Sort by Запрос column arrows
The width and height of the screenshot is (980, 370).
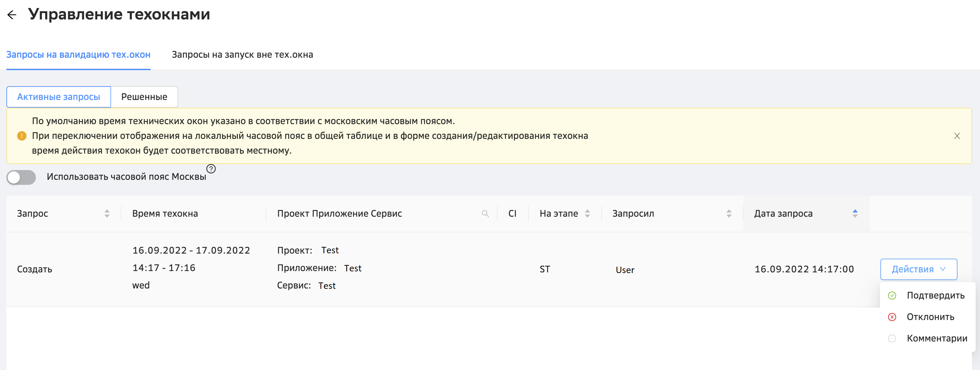[107, 214]
